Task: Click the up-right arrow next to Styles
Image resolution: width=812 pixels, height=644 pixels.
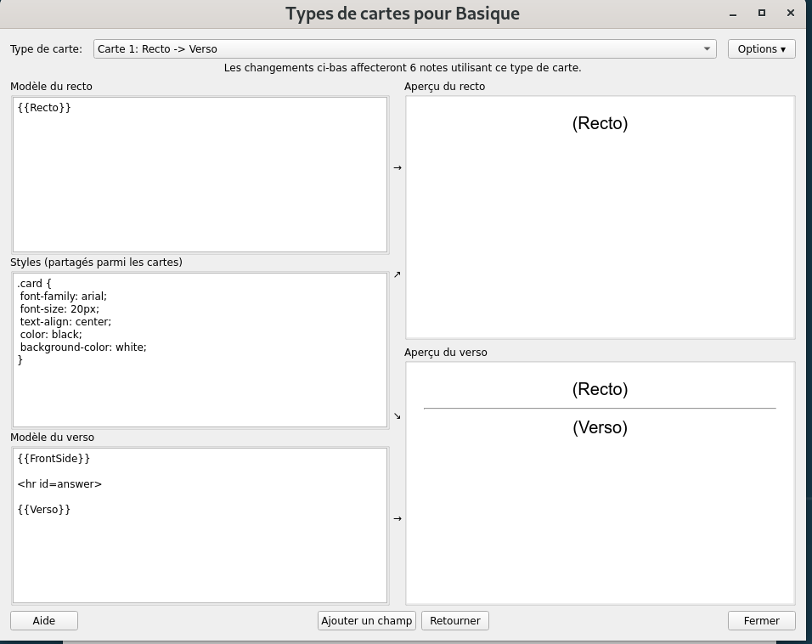Action: (x=397, y=274)
